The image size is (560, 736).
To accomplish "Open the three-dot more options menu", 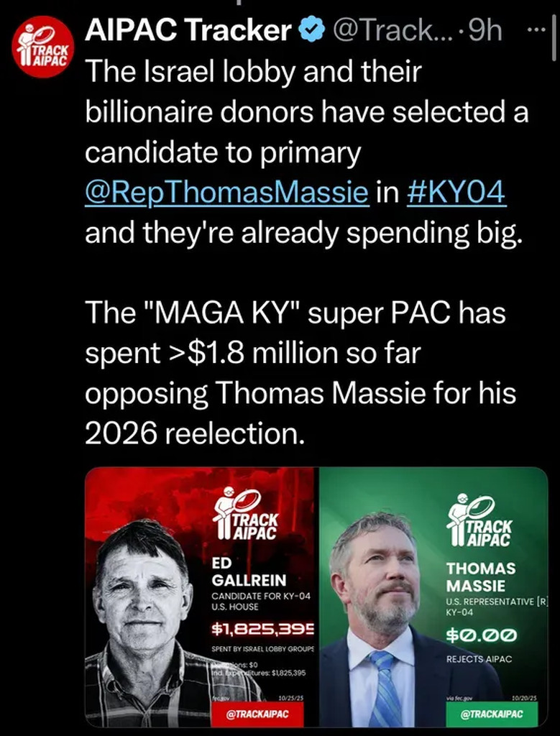I will pyautogui.click(x=536, y=30).
